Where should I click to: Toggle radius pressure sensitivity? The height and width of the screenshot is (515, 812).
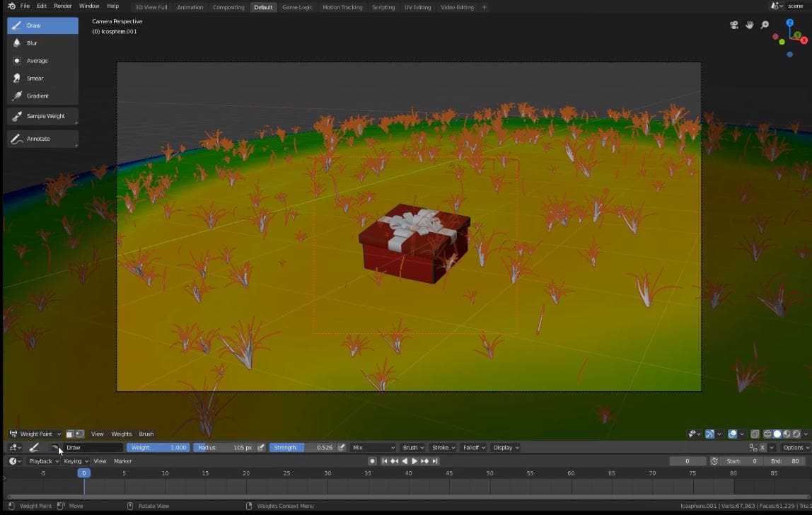(x=261, y=448)
